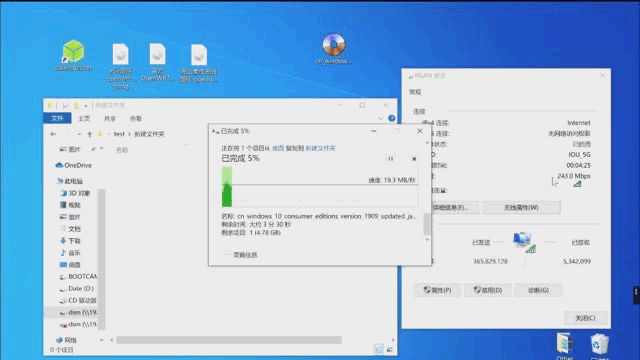Click the 名称 column header
640x360 pixels.
(x=122, y=150)
